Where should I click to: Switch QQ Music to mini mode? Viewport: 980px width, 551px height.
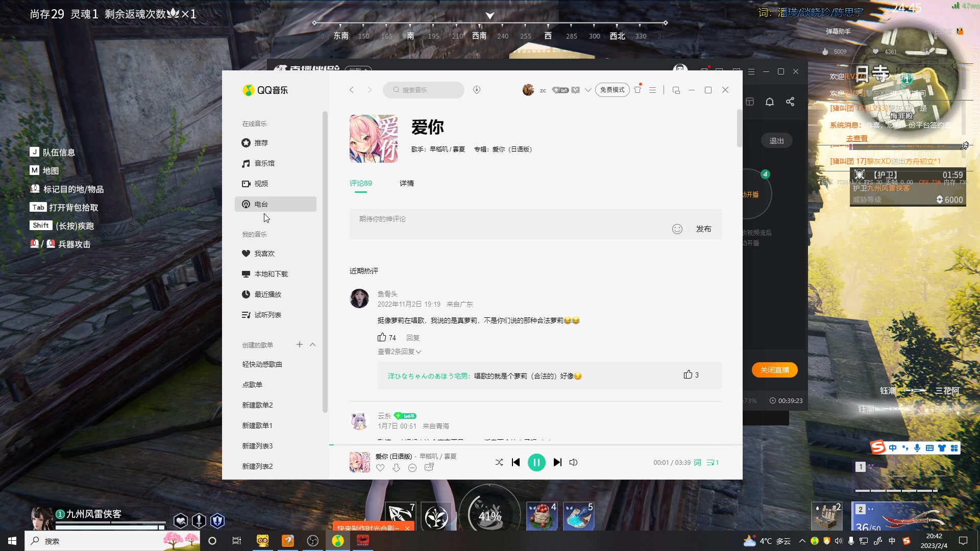click(676, 90)
